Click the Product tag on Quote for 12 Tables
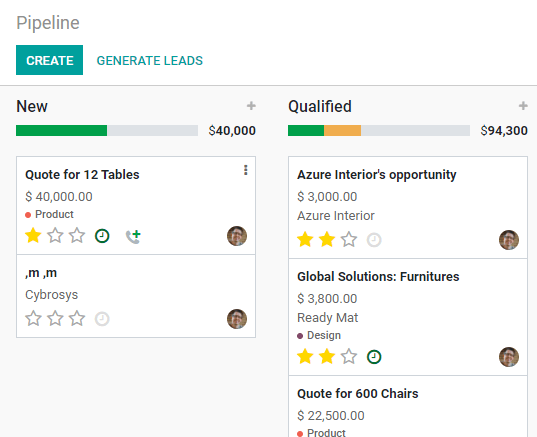 50,214
